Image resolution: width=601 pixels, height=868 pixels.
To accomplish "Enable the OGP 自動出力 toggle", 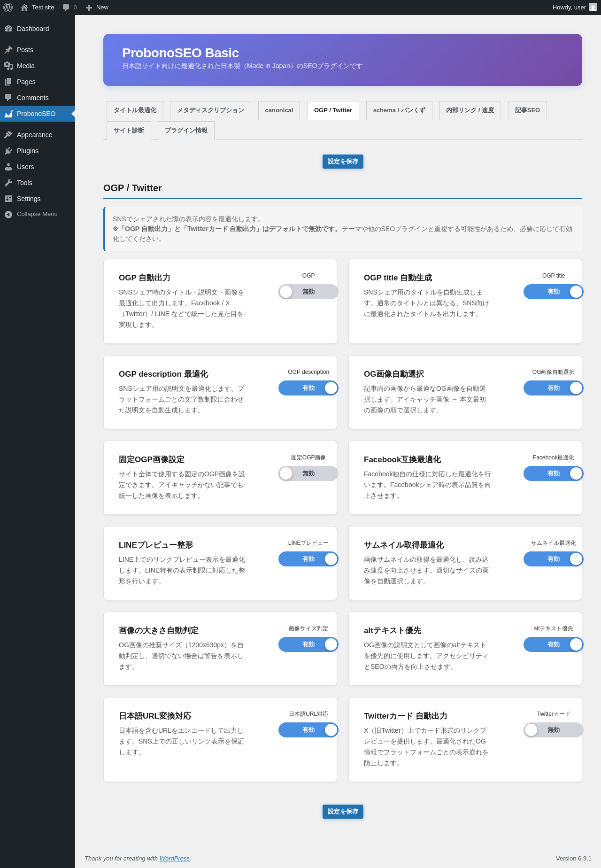I will tap(308, 292).
